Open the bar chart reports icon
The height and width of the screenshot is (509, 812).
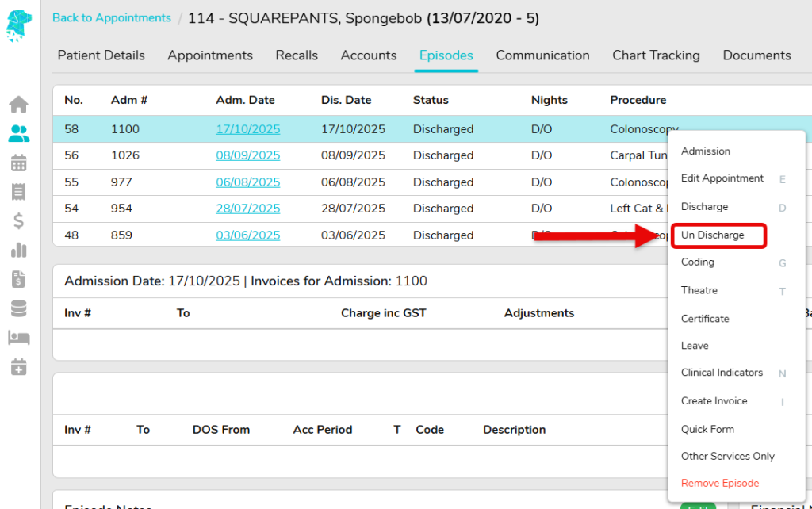point(18,251)
